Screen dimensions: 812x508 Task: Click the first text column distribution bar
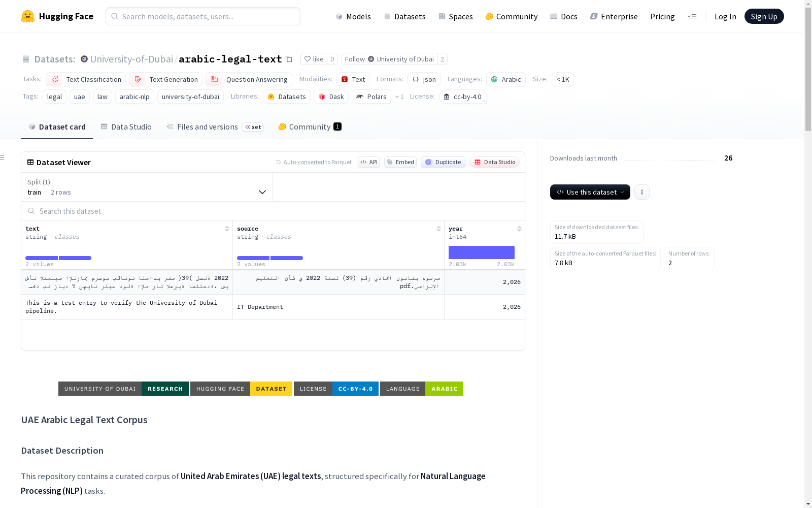coord(42,258)
